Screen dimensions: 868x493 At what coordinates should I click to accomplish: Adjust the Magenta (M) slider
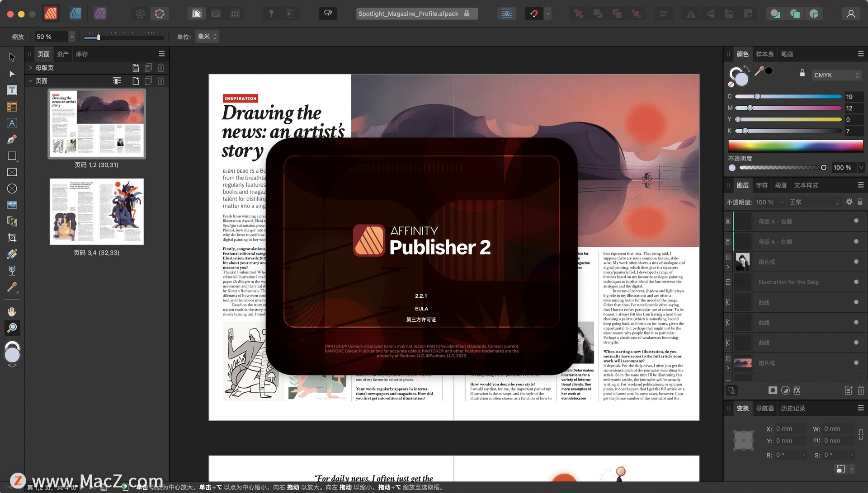tap(788, 108)
